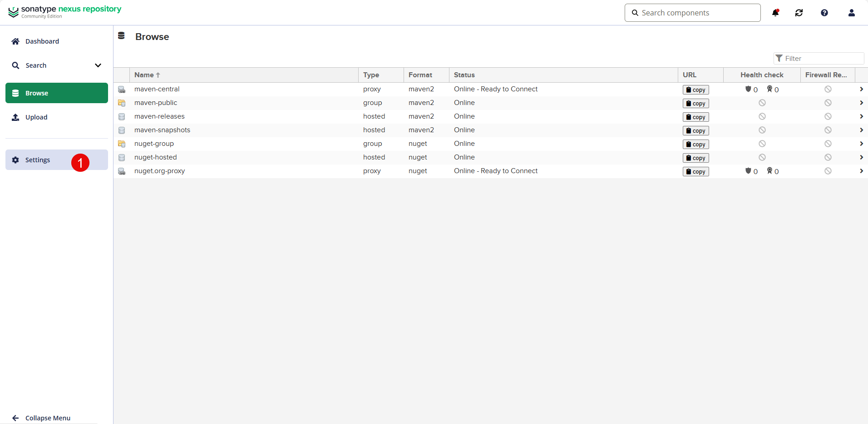Click the Sonatype Nexus Repository logo
868x424 pixels.
tap(65, 12)
